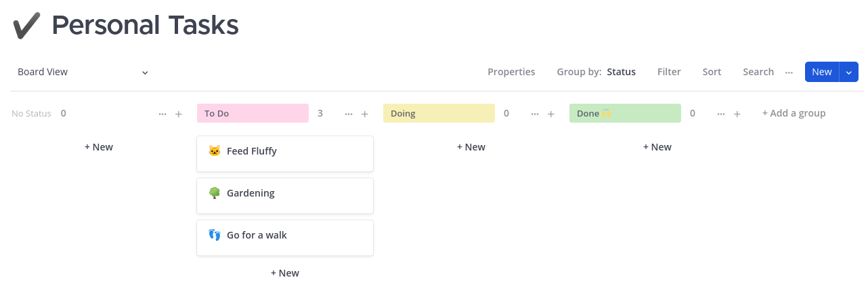The height and width of the screenshot is (286, 868).
Task: Select the pink To Do status label
Action: click(253, 113)
